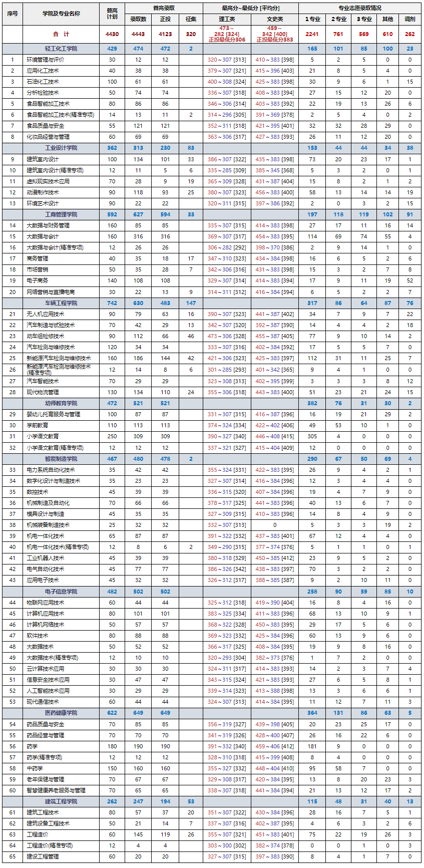
Task: Click the total first-choice value 2241
Action: pos(312,34)
